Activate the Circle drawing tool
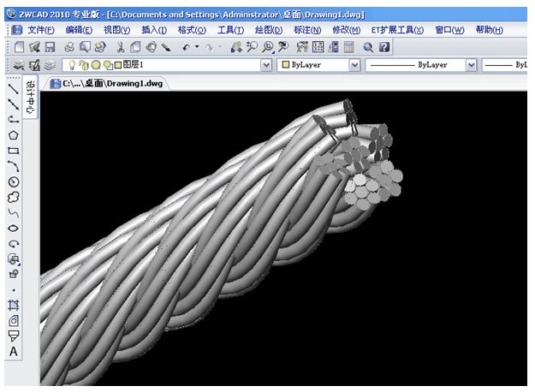 point(13,181)
